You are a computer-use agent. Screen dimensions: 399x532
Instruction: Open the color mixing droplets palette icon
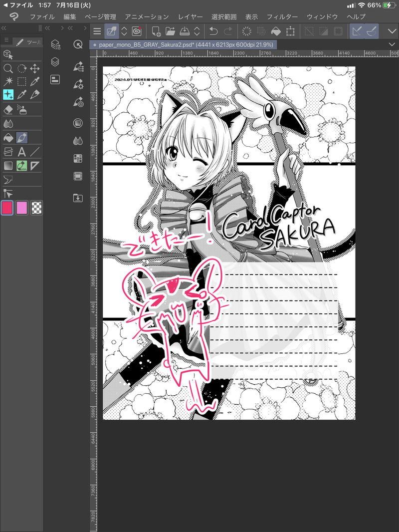(78, 140)
